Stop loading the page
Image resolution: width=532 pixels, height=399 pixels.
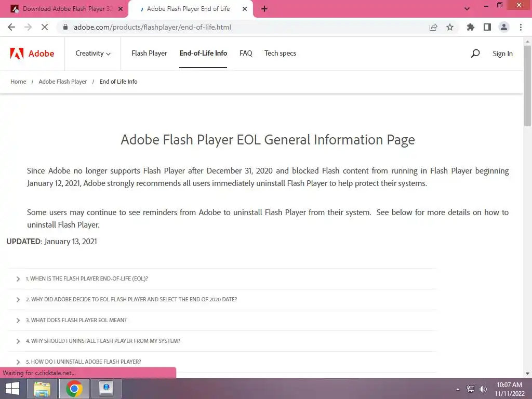tap(45, 28)
